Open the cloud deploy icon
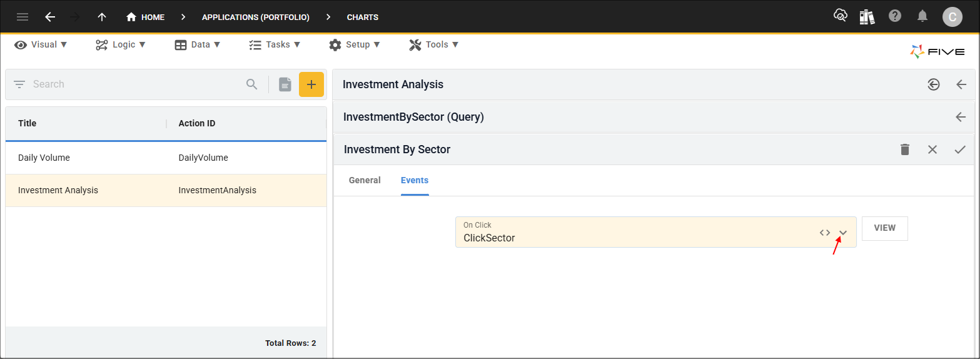Viewport: 980px width, 359px height. pyautogui.click(x=841, y=16)
